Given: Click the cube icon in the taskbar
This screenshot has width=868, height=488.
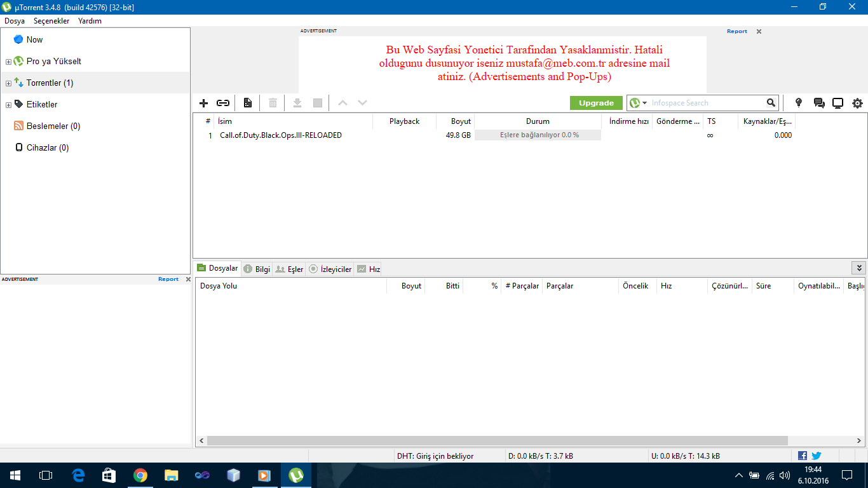Looking at the screenshot, I should point(234,475).
